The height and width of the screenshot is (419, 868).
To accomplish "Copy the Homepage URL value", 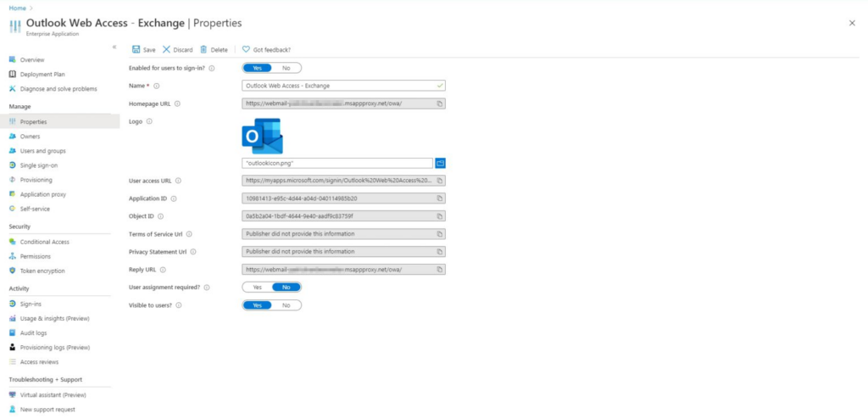I will click(x=440, y=103).
